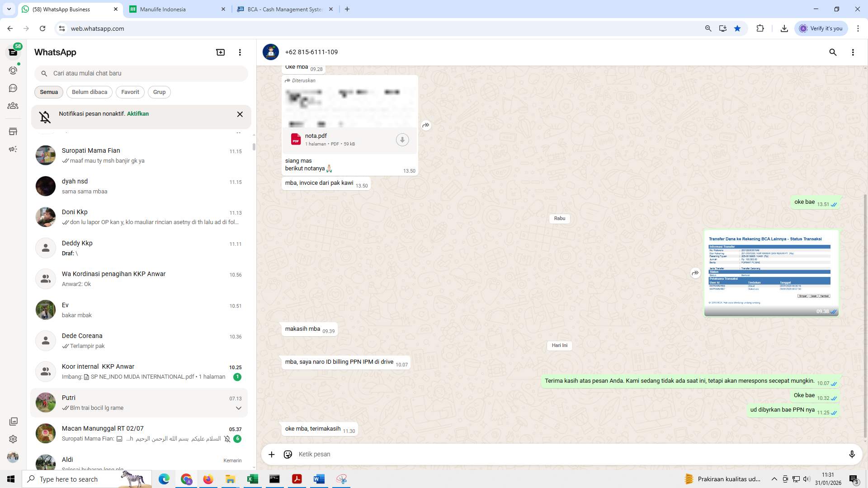Switch to the BCA Cash Management tab
The image size is (868, 488).
[x=280, y=9]
